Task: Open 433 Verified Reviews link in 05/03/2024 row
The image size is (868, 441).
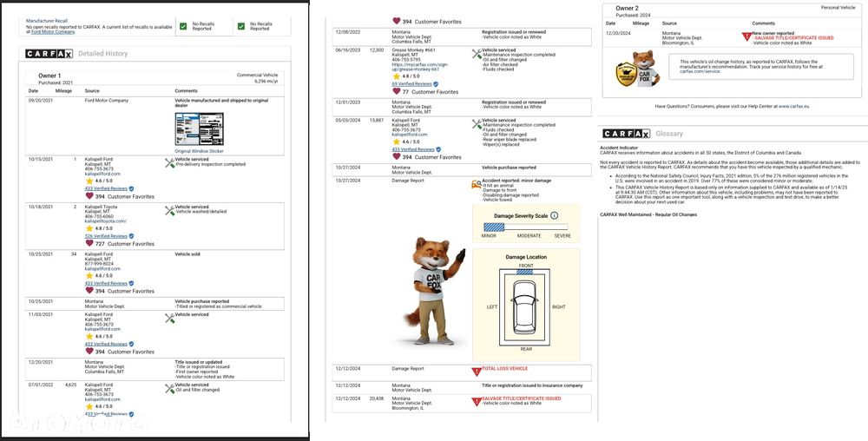Action: point(413,149)
